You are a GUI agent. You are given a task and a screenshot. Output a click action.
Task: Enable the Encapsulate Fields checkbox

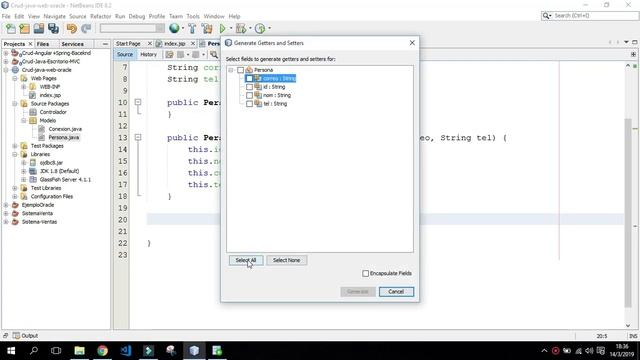(366, 273)
